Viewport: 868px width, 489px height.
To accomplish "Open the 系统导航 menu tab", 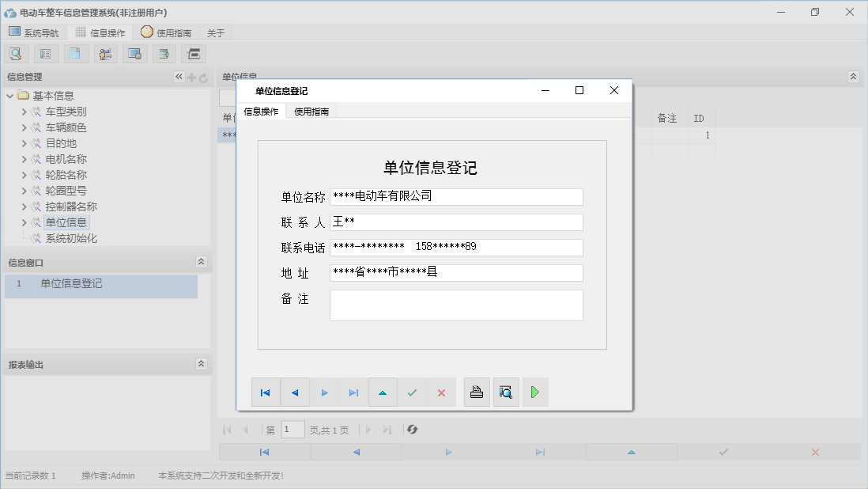I will pos(33,32).
